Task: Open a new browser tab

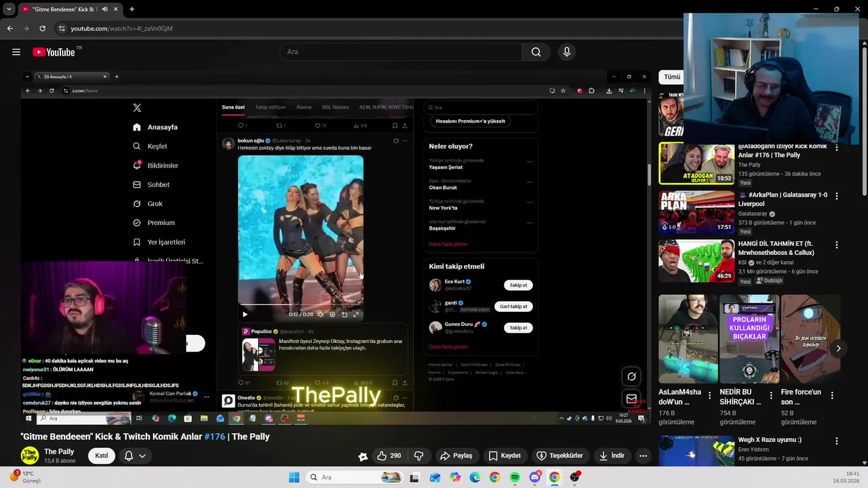Action: (x=132, y=9)
